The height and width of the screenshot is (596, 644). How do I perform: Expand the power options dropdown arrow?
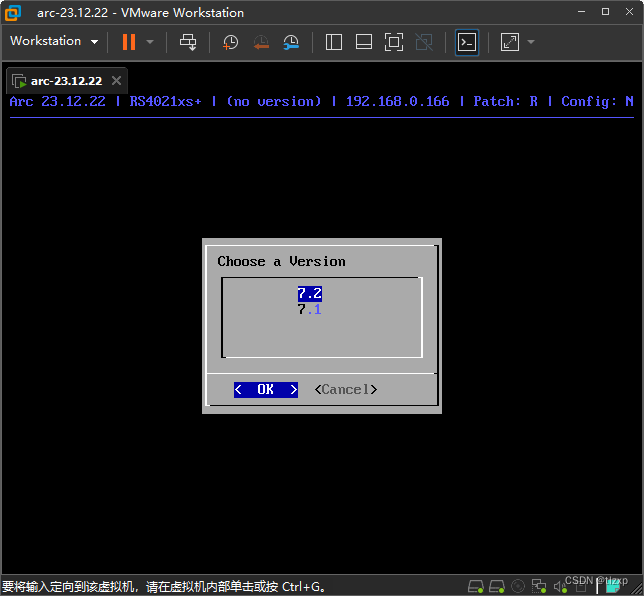(150, 42)
